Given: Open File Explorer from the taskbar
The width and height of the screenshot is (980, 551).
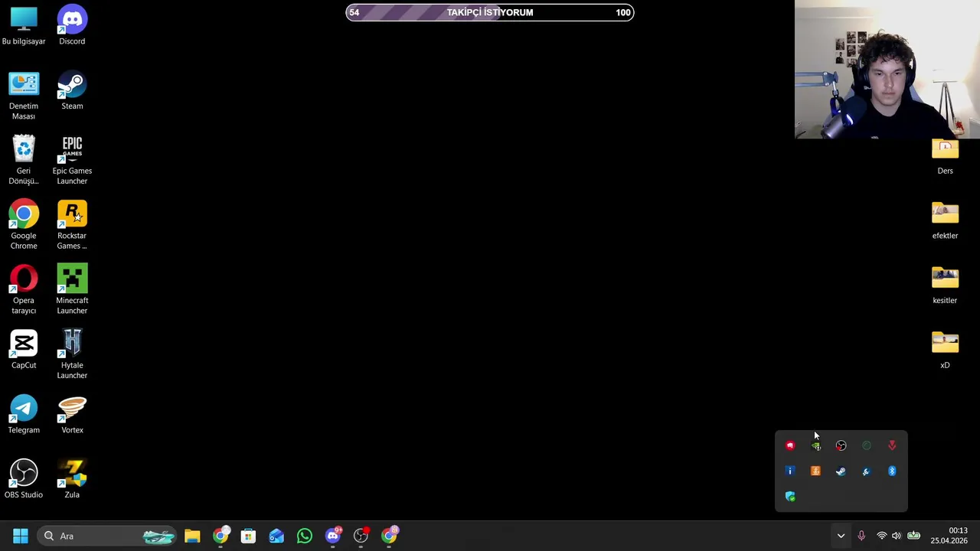Looking at the screenshot, I should (x=192, y=536).
